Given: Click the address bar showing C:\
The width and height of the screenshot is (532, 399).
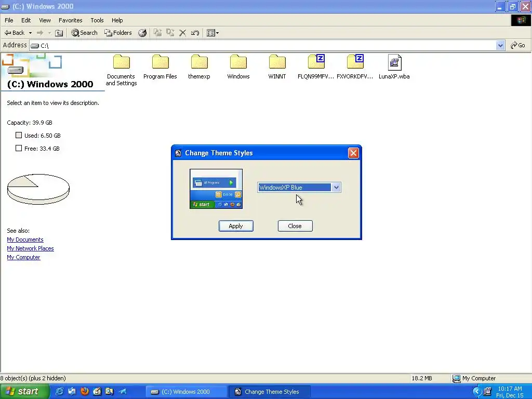Looking at the screenshot, I should [263, 46].
